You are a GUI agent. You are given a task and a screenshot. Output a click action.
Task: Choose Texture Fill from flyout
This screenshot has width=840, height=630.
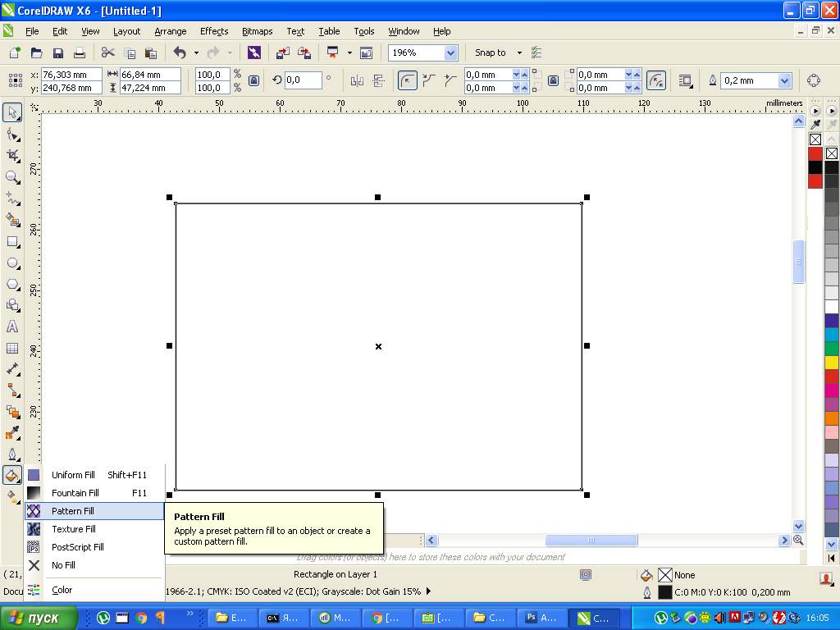click(95, 529)
